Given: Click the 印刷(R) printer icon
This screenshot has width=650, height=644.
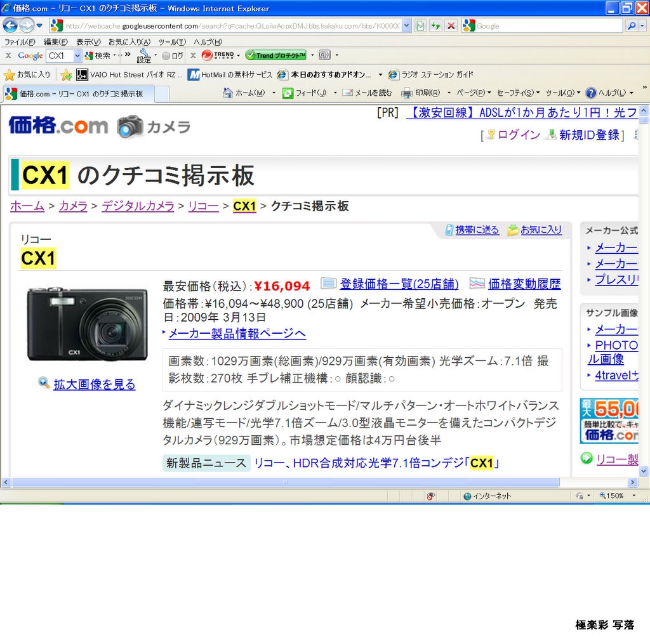Looking at the screenshot, I should (407, 93).
